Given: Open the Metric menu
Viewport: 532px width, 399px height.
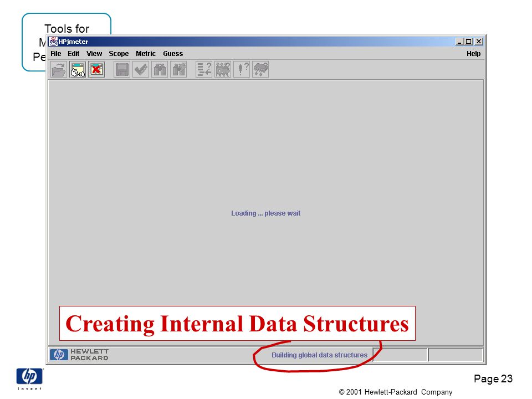Looking at the screenshot, I should [x=146, y=54].
